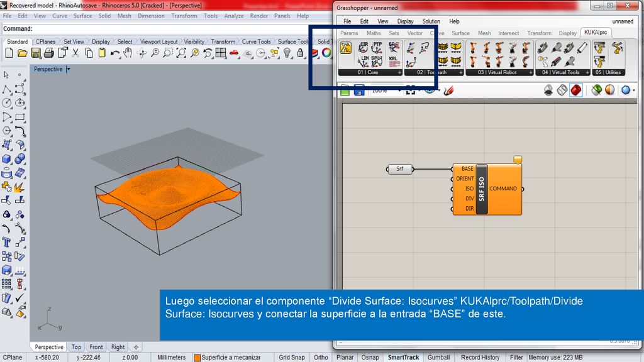Select the Text tool in Rhino sidebar
Screen dimensions: 644x362
6,243
